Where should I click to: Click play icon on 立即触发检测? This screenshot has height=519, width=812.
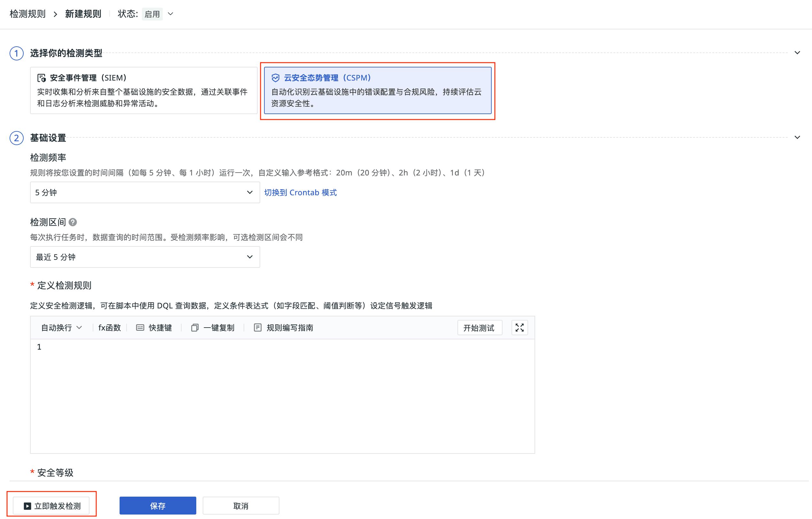pyautogui.click(x=27, y=506)
